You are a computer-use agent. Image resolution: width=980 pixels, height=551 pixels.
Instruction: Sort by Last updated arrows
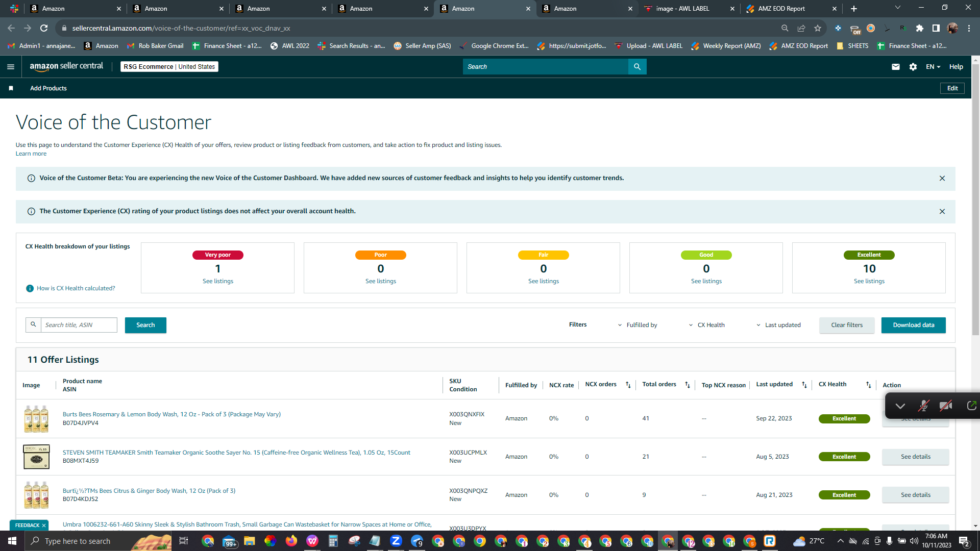pos(804,385)
